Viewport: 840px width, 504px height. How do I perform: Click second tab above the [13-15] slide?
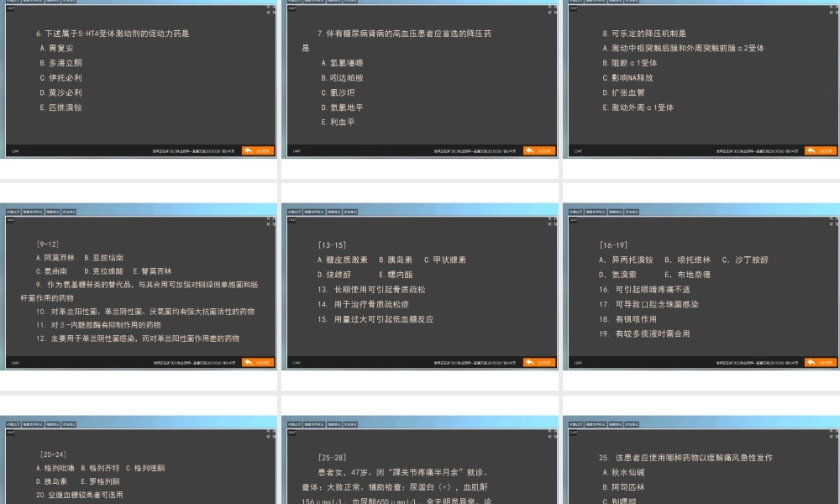coord(314,212)
